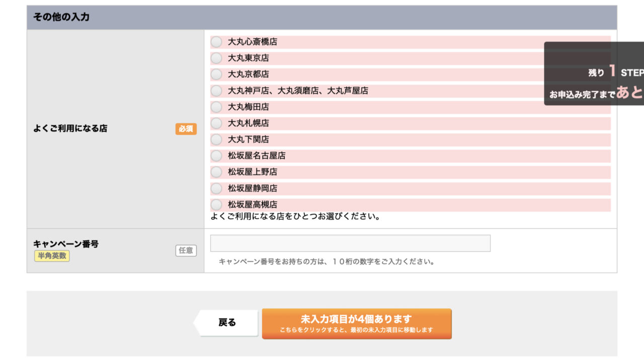The width and height of the screenshot is (644, 362).
Task: Select the 松坂屋名古屋店 radio button
Action: [x=216, y=156]
